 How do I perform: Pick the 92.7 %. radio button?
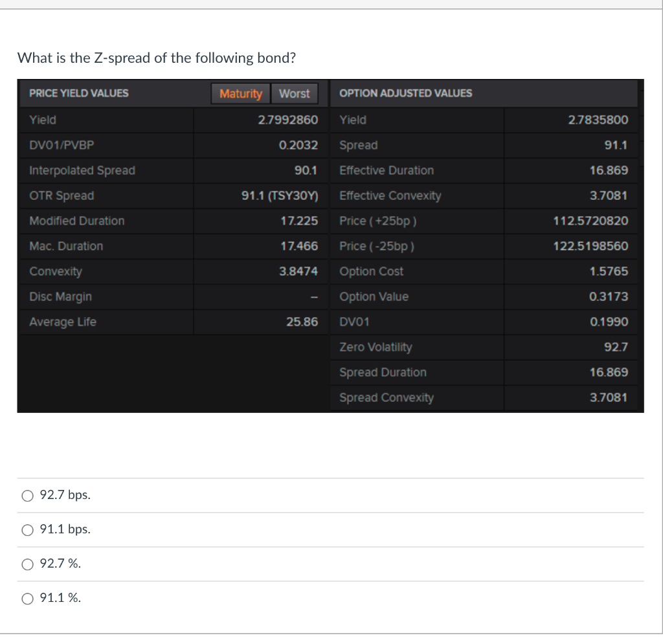[28, 564]
